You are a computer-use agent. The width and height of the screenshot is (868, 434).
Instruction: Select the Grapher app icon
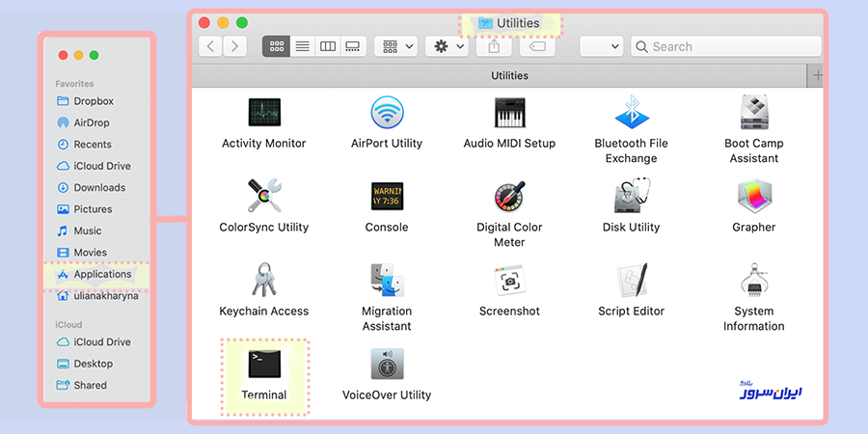(753, 196)
